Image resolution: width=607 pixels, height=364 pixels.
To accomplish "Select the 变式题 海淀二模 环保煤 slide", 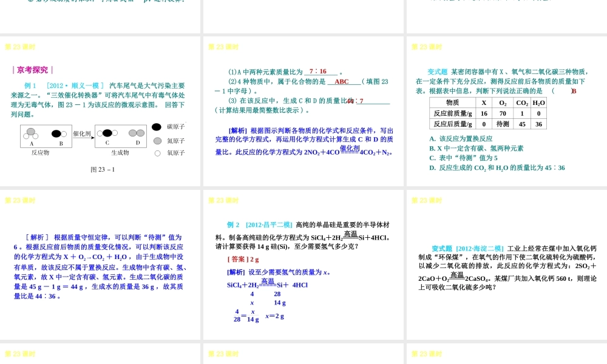I will tap(507, 265).
